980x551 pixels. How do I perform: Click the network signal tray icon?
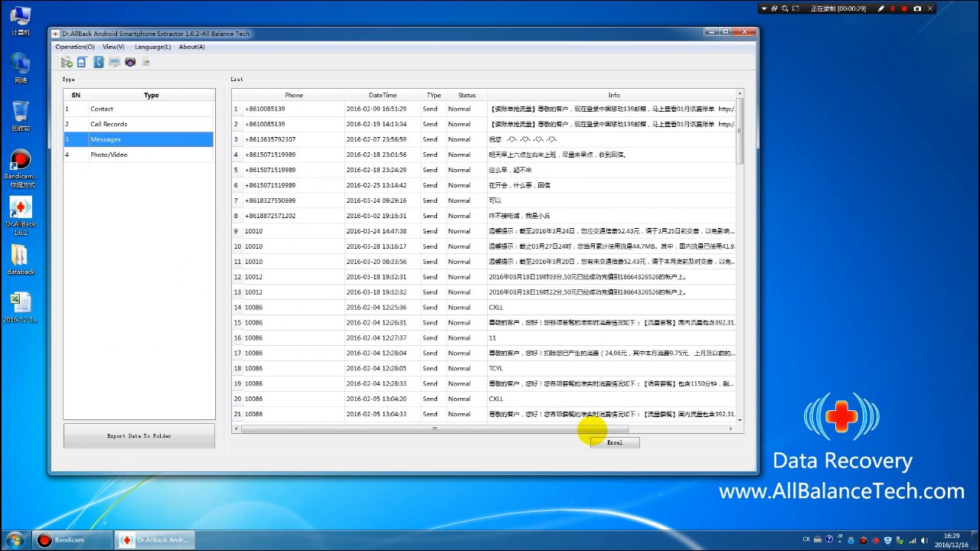click(x=913, y=540)
